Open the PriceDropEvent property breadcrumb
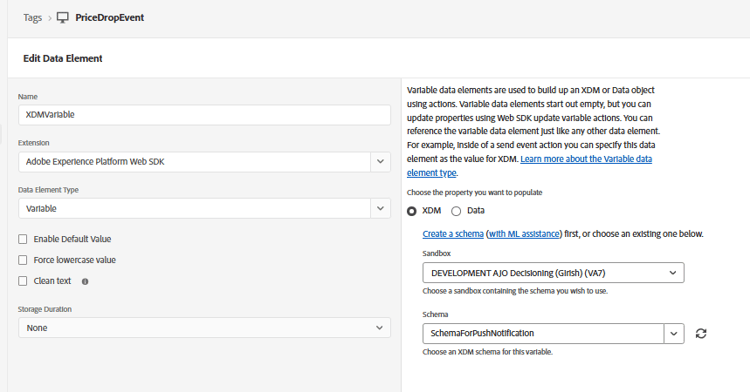 [x=110, y=18]
